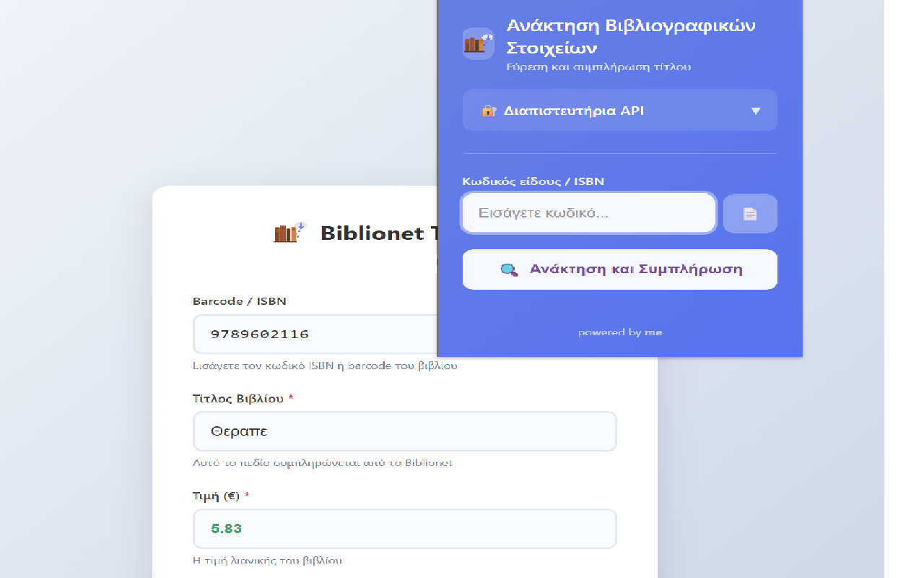
Task: Click the 'powered by me' footer text
Action: [619, 332]
